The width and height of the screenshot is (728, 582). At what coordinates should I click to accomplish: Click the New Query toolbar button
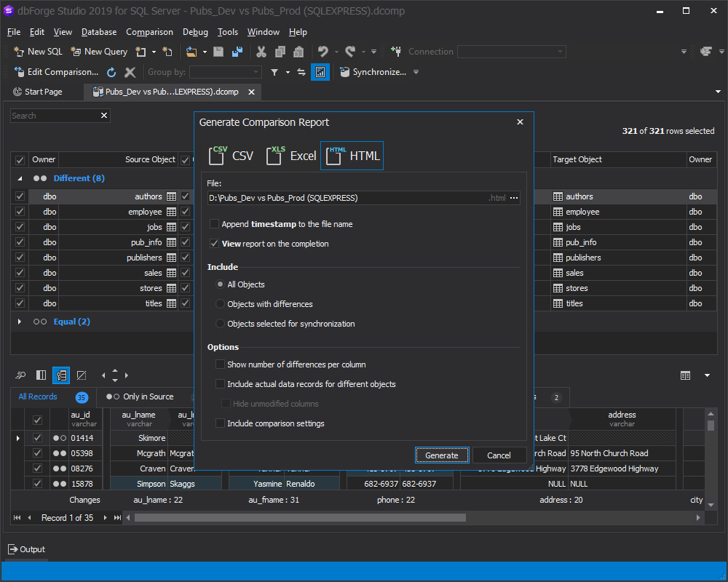click(99, 52)
